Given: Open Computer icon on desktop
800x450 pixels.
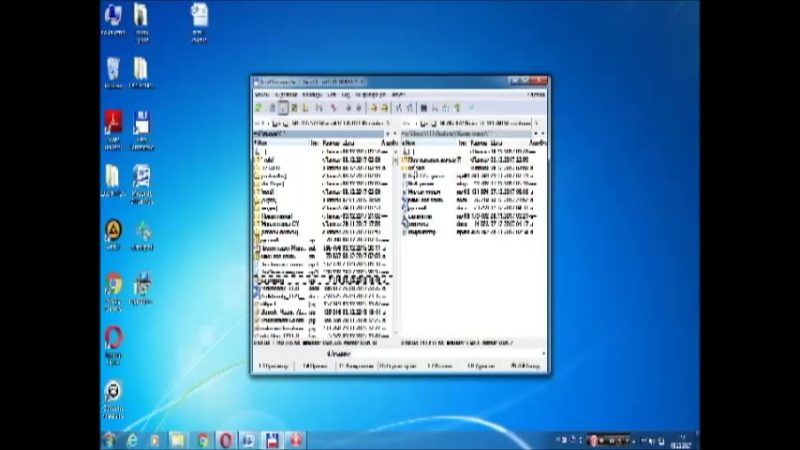Looking at the screenshot, I should click(113, 19).
